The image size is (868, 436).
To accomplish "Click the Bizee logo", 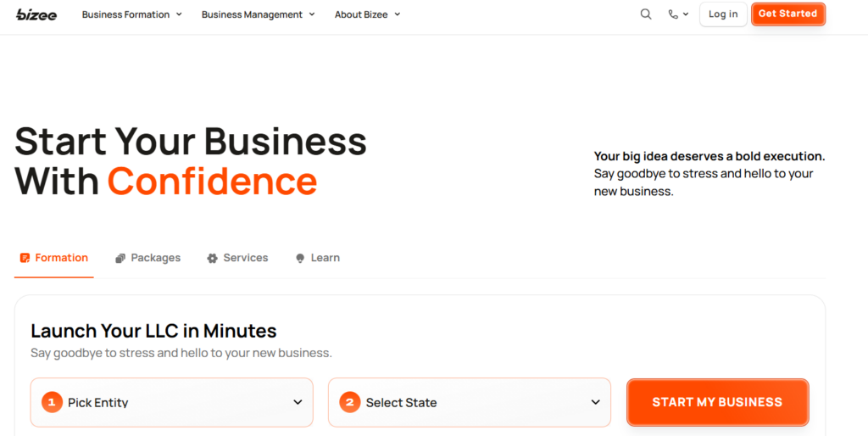I will pos(36,14).
